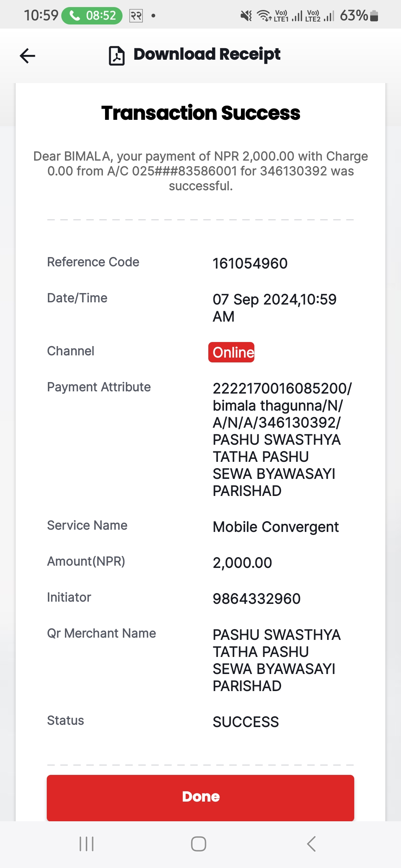Viewport: 401px width, 868px height.
Task: Tap the PDF receipt download icon
Action: [x=117, y=56]
